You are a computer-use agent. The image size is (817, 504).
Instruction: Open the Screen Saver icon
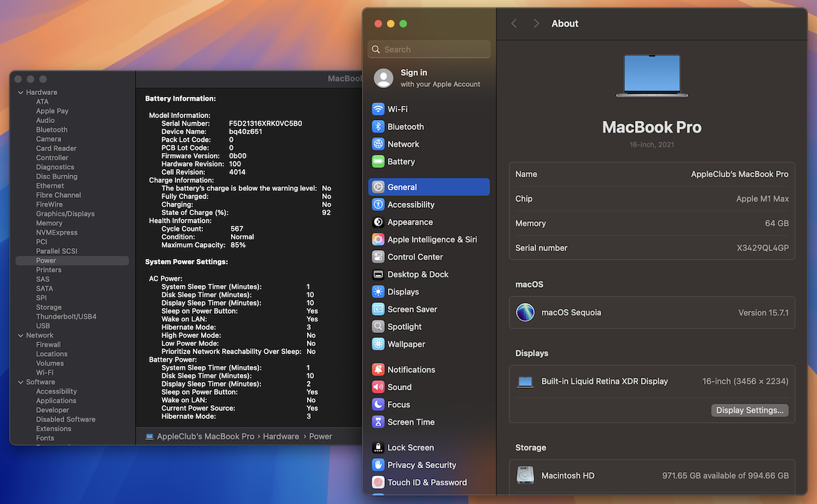point(379,309)
